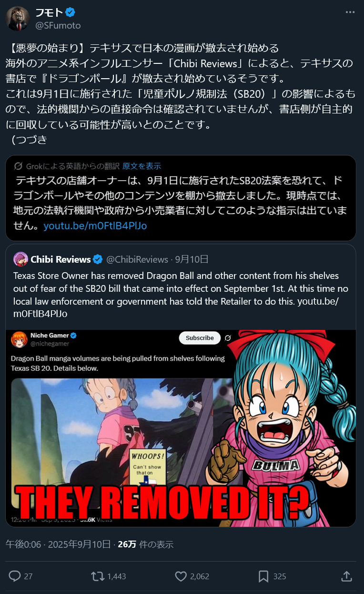Click the @ChibiReviews handle in quoted post
This screenshot has width=364, height=594.
coord(137,259)
